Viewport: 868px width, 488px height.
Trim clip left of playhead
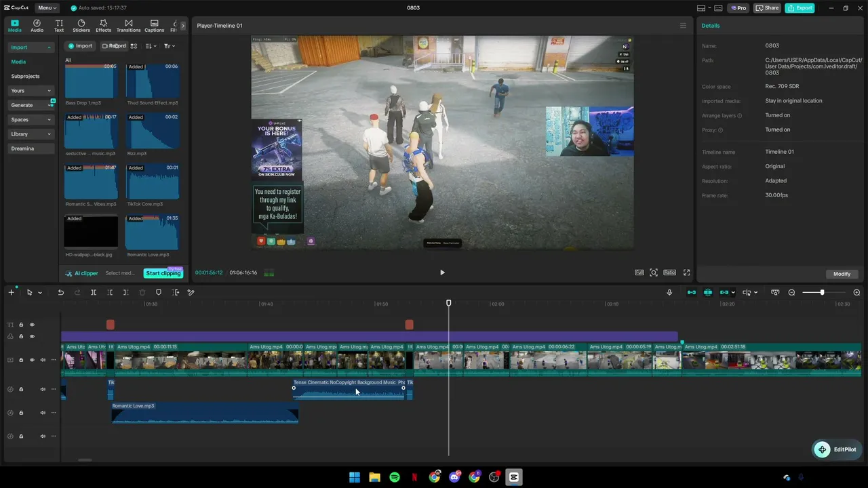(110, 292)
